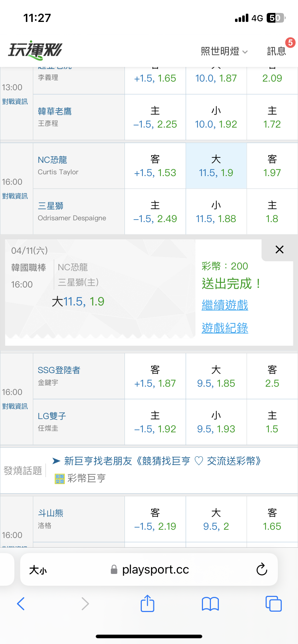Go back with Safari back arrow
298x644 pixels.
[x=21, y=604]
